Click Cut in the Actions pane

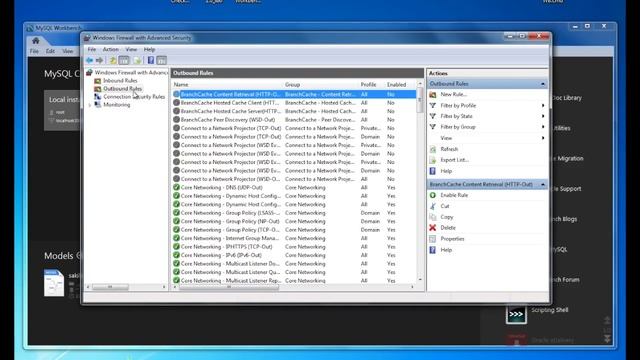(445, 206)
